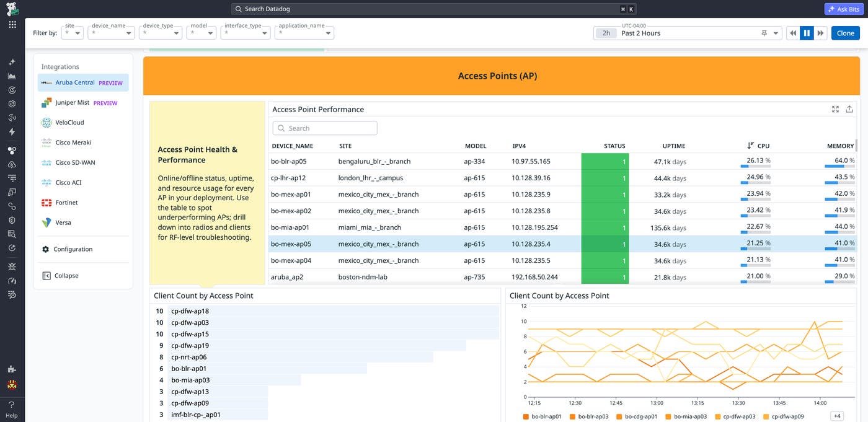868x422 pixels.
Task: Click the Access Point Performance search box
Action: [x=325, y=128]
